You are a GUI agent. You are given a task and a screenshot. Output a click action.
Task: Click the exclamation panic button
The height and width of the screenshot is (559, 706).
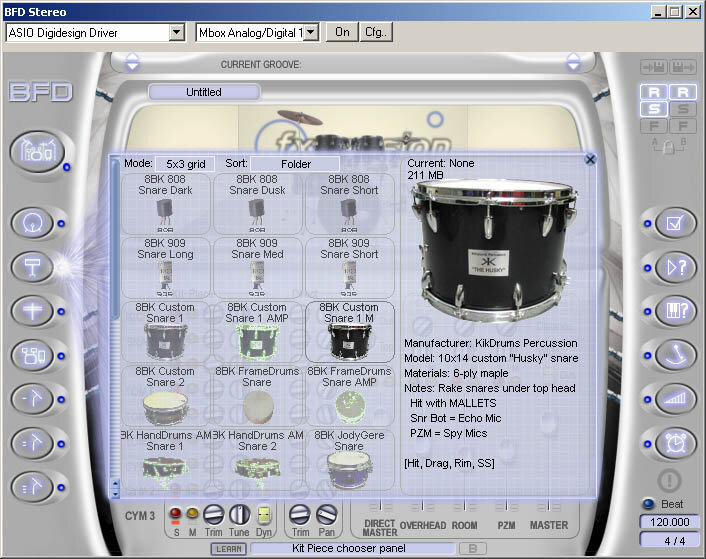pyautogui.click(x=669, y=480)
